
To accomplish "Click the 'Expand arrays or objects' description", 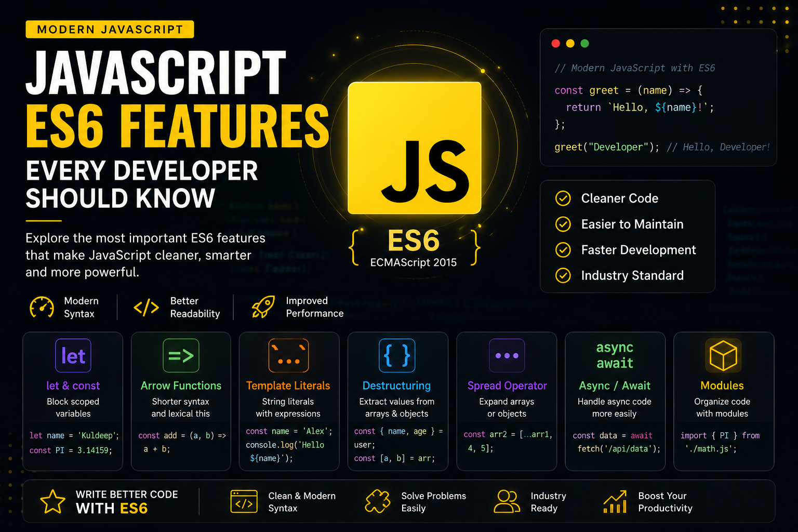I will [507, 407].
